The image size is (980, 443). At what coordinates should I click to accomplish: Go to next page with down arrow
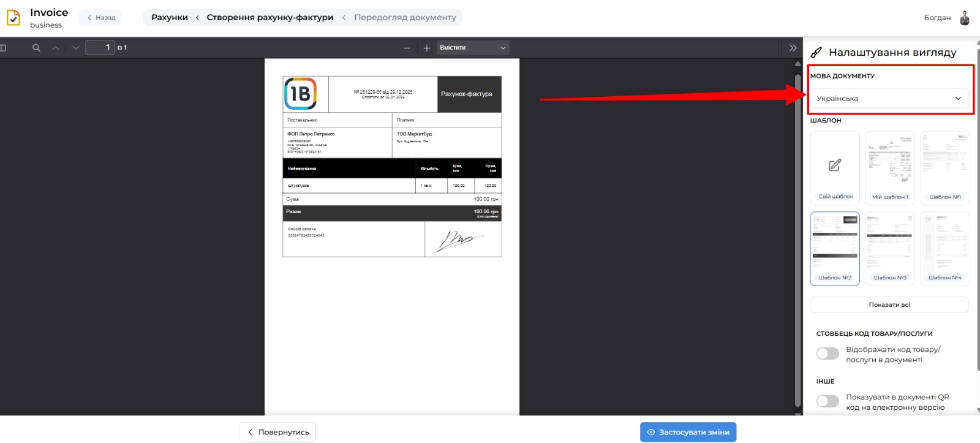coord(76,48)
